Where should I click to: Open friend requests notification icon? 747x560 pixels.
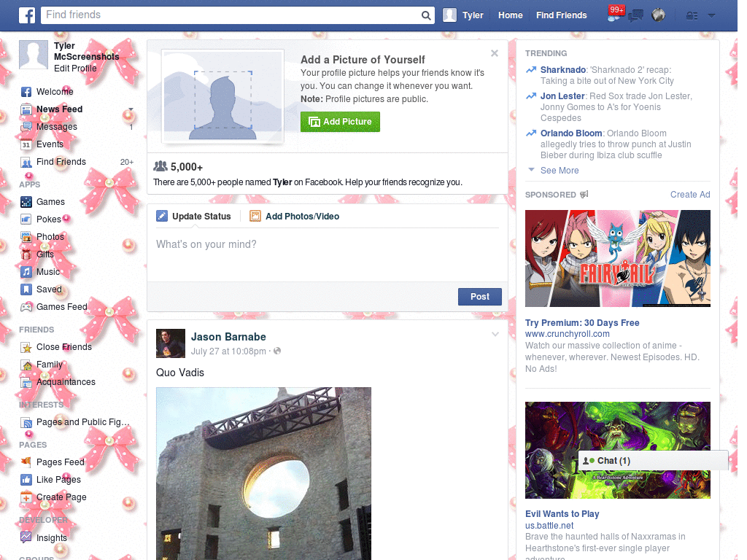pos(614,15)
